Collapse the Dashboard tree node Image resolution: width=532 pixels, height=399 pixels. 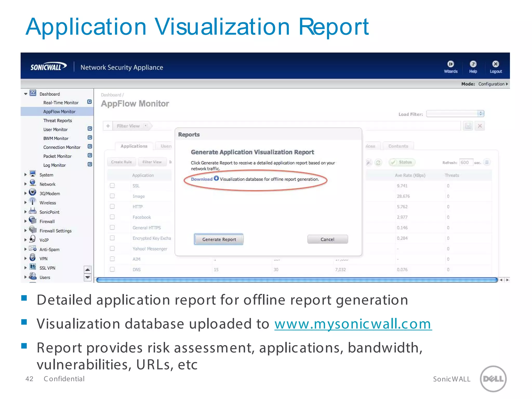point(26,94)
